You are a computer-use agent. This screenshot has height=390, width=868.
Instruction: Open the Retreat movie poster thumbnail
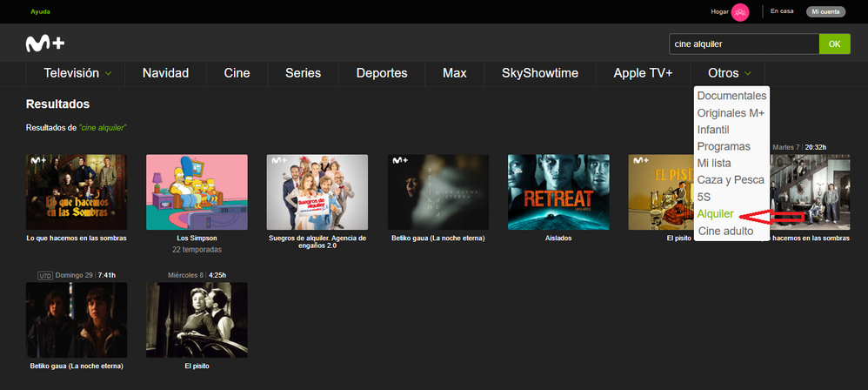click(x=558, y=192)
